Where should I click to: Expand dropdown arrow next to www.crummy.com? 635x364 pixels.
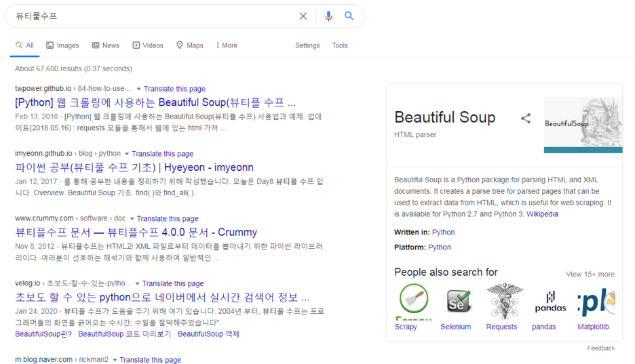(x=132, y=219)
